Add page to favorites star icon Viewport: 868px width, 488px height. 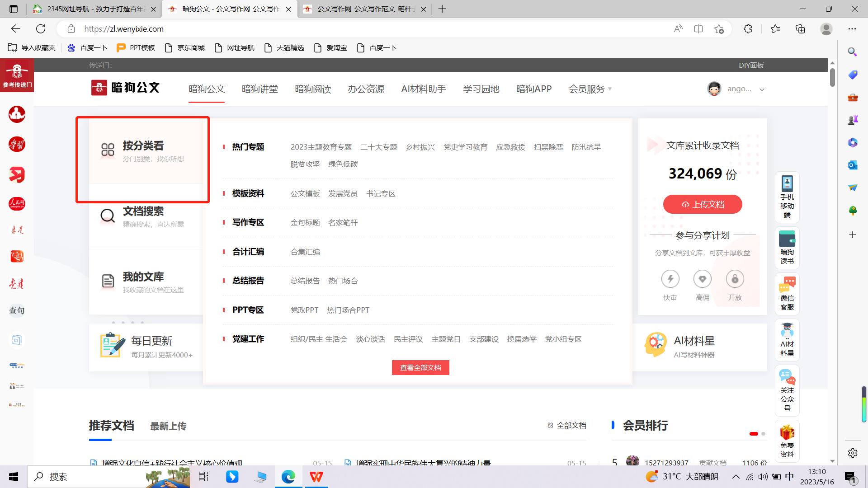pos(719,29)
